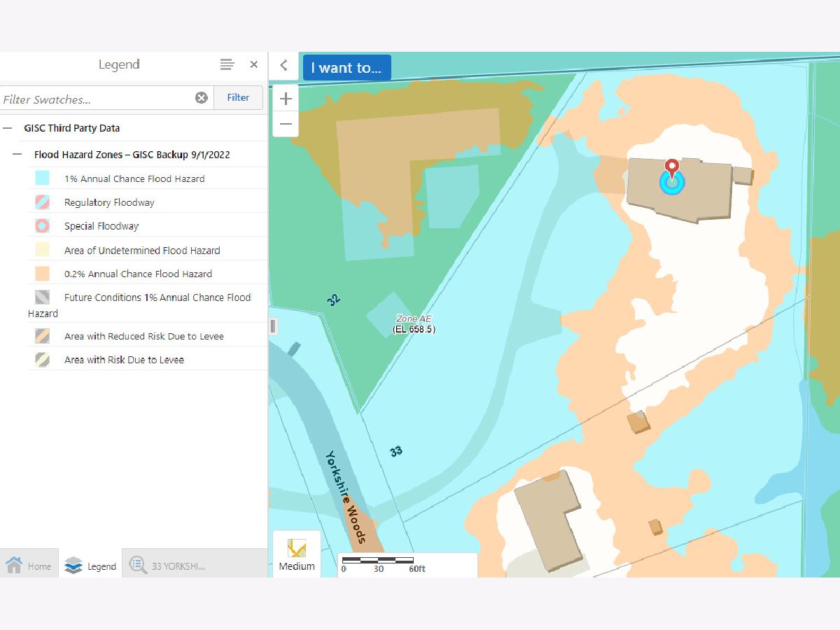The height and width of the screenshot is (630, 840).
Task: Close the Legend panel
Action: point(253,64)
